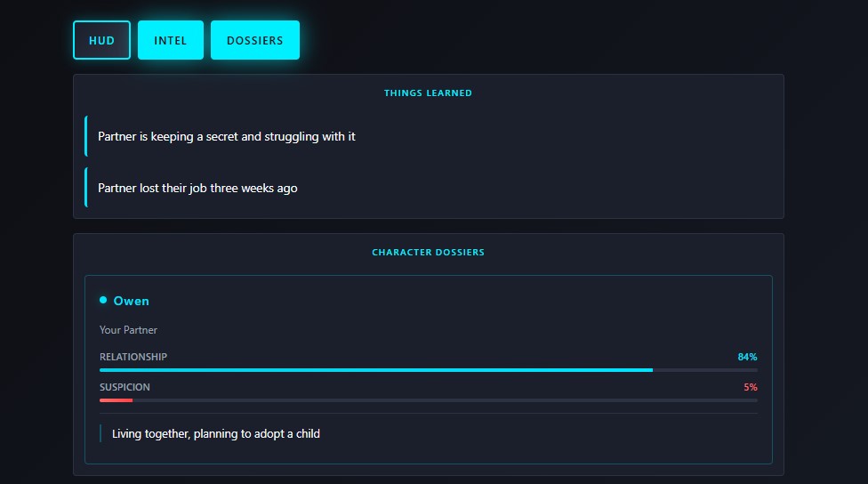The height and width of the screenshot is (484, 868).
Task: Switch to the HUD tab
Action: pos(101,40)
